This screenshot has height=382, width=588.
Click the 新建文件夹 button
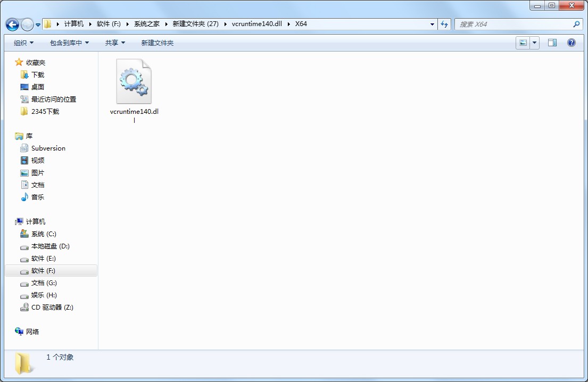157,43
